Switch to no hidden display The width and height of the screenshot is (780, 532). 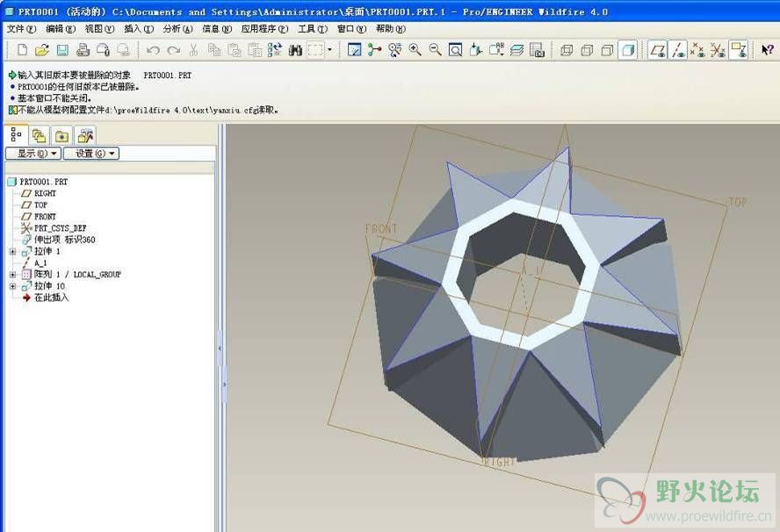[607, 50]
